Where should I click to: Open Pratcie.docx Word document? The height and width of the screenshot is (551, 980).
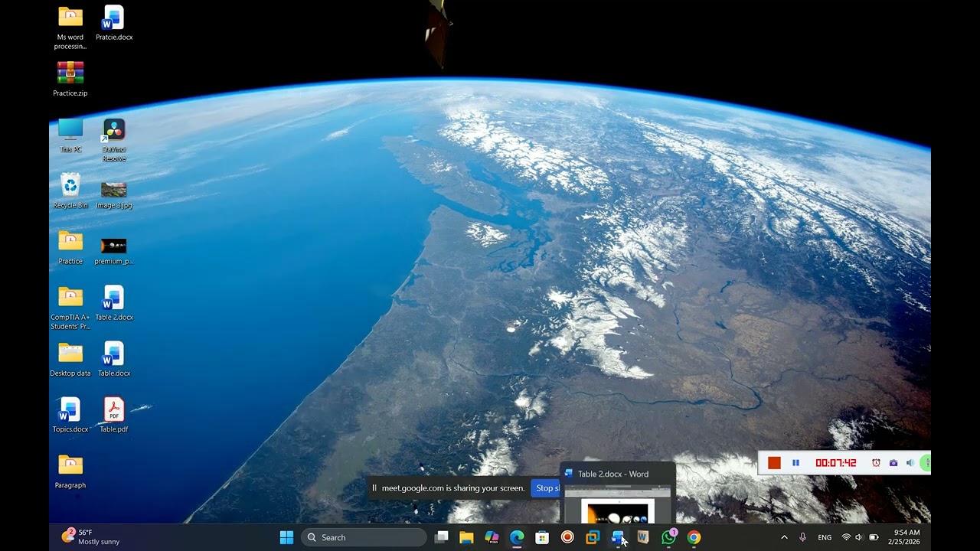tap(114, 23)
